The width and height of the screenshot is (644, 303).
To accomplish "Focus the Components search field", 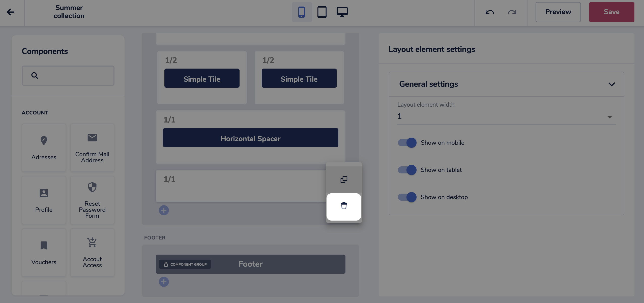I will click(x=68, y=75).
